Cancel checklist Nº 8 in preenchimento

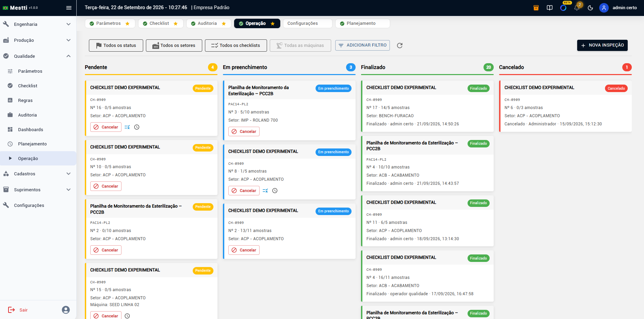click(x=244, y=191)
